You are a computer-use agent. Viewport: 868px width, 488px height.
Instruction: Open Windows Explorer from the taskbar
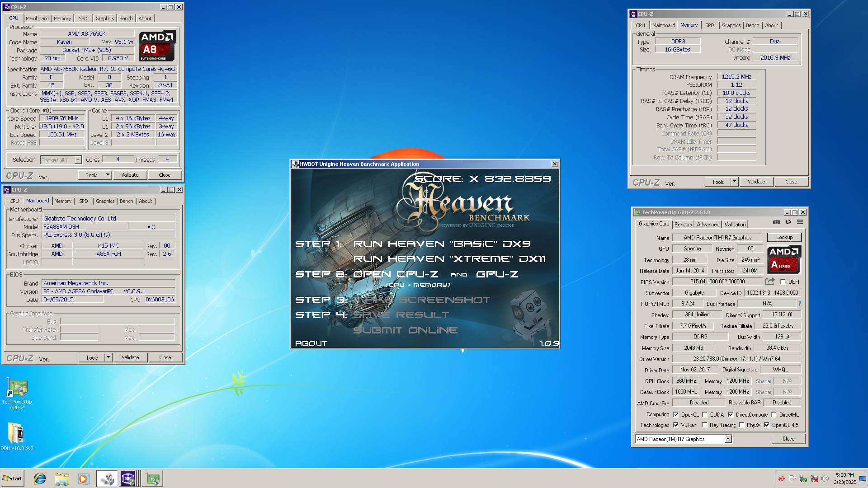coord(62,479)
